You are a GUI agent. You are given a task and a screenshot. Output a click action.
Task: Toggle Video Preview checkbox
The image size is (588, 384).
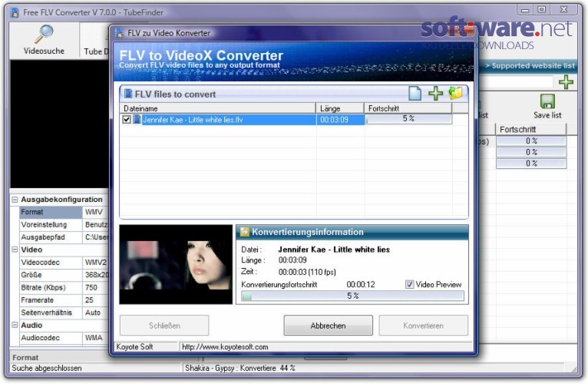[409, 284]
